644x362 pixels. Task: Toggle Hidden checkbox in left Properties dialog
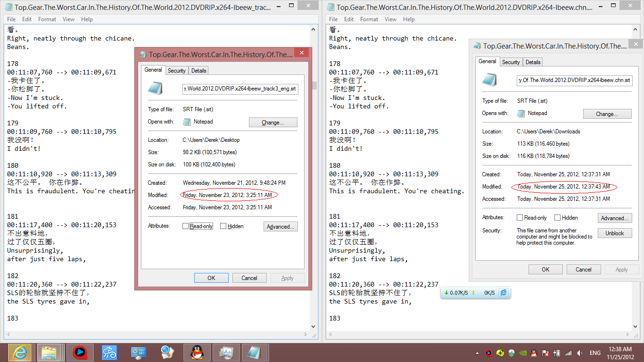pos(223,226)
